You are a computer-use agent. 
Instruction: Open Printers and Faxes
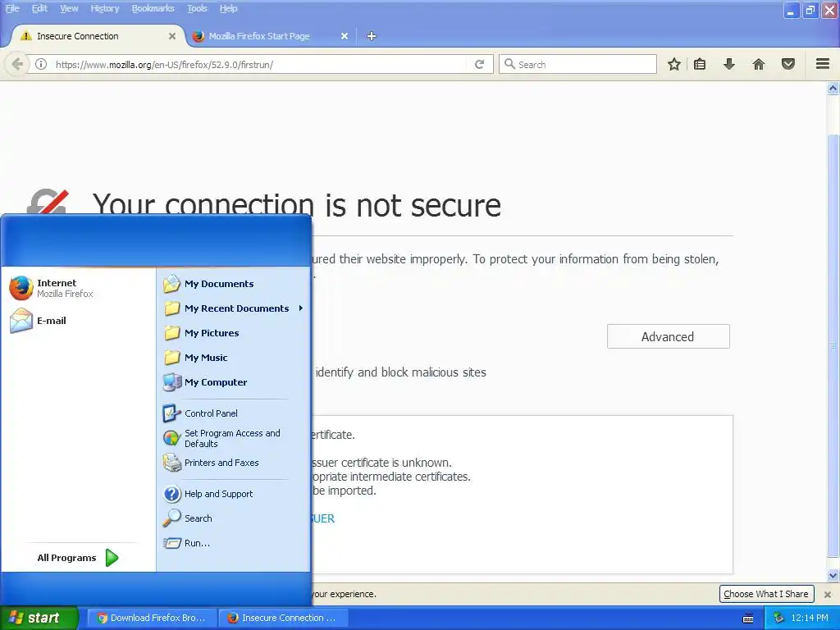(x=233, y=463)
